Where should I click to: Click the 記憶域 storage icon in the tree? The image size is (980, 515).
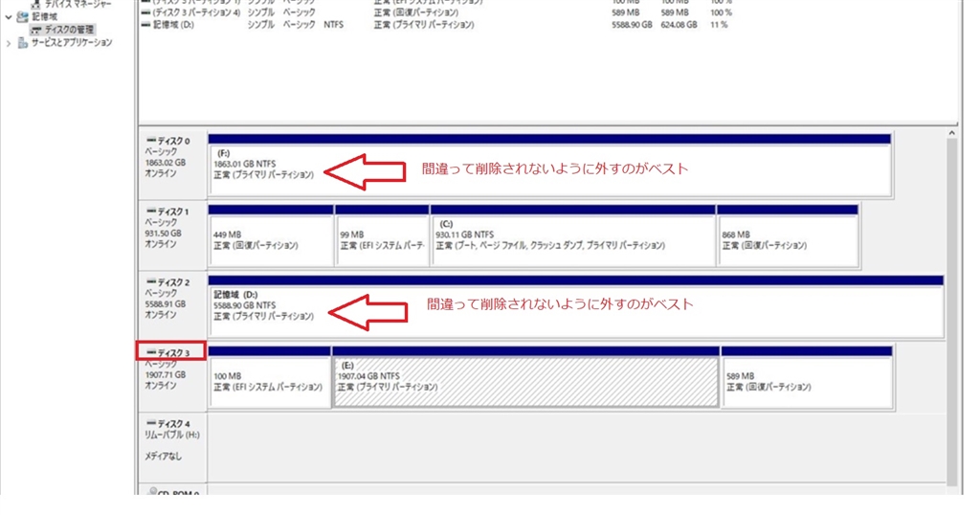click(x=23, y=17)
